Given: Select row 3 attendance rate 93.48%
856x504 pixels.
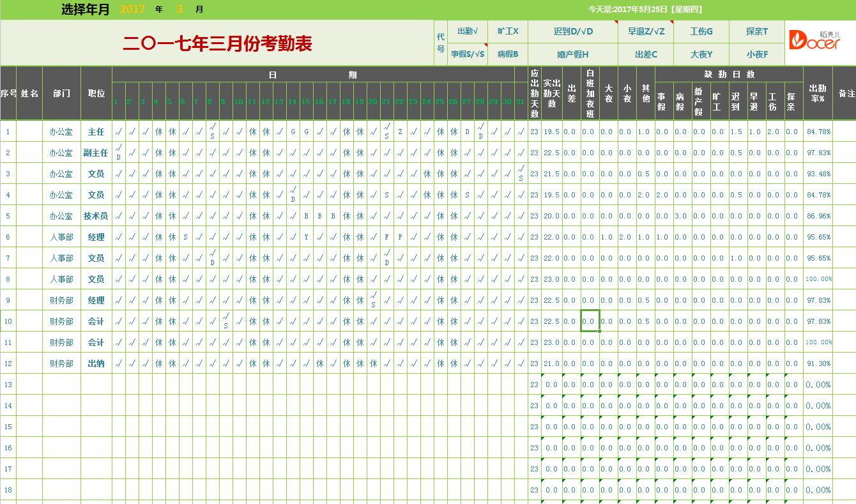Looking at the screenshot, I should coord(818,174).
